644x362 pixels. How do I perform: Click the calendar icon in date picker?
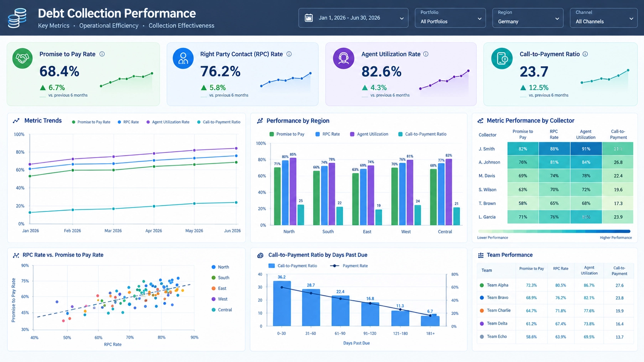309,18
